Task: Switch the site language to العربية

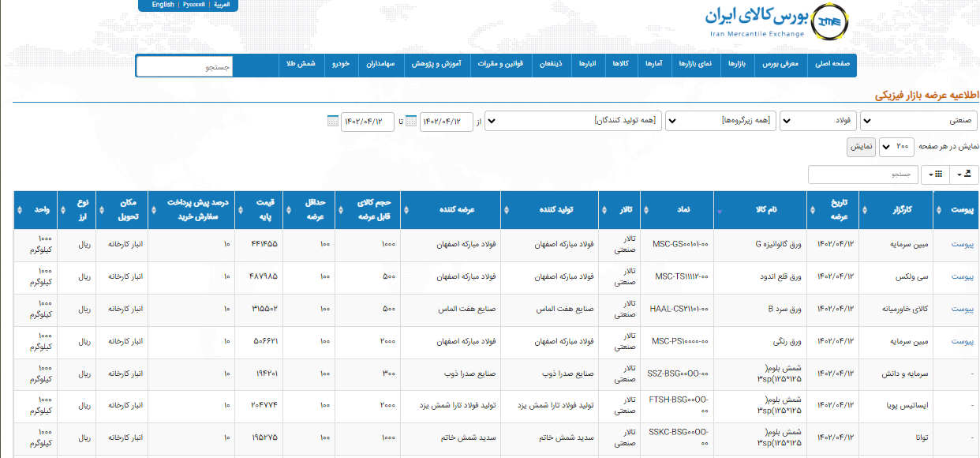Action: pyautogui.click(x=222, y=5)
